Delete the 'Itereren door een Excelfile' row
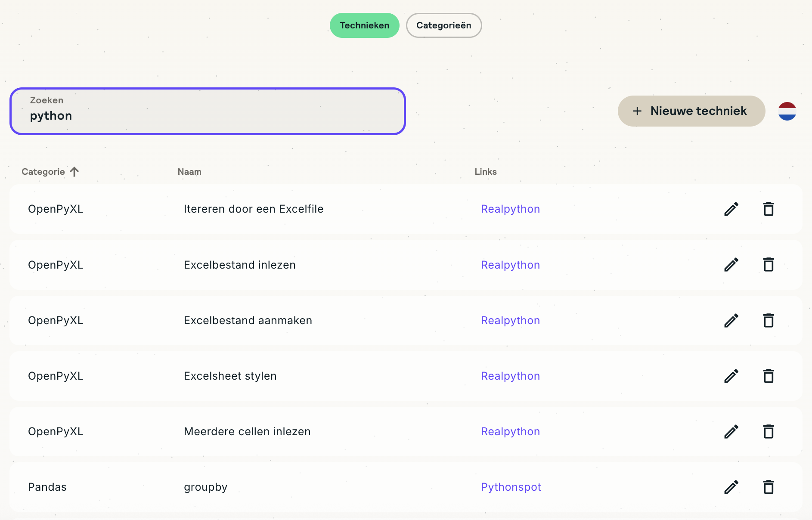812x520 pixels. 769,209
